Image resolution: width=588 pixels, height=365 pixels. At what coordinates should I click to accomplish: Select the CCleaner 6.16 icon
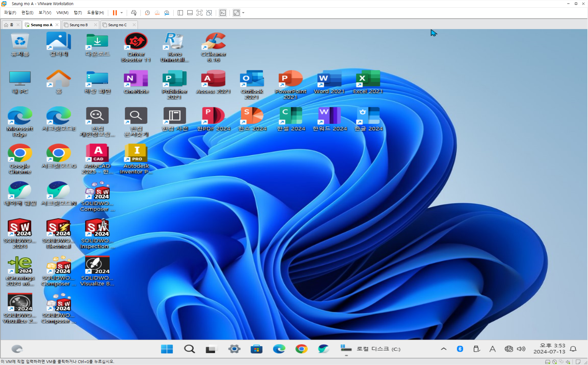pyautogui.click(x=214, y=47)
